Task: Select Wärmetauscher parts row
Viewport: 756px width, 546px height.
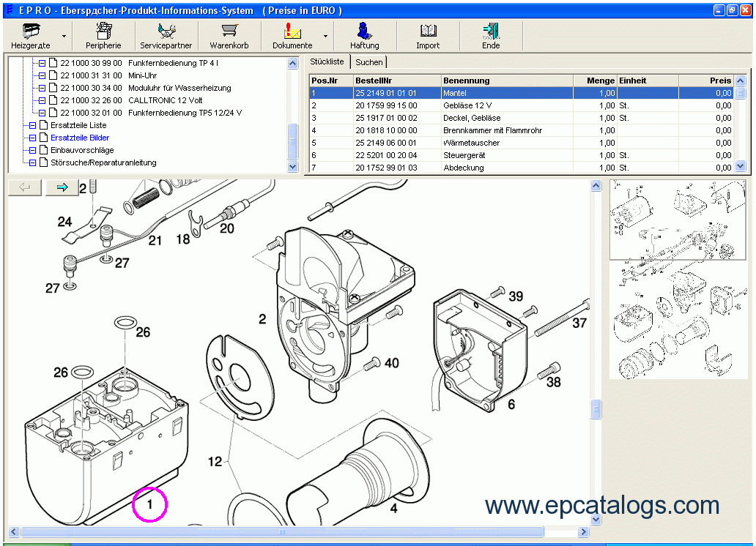Action: 522,143
